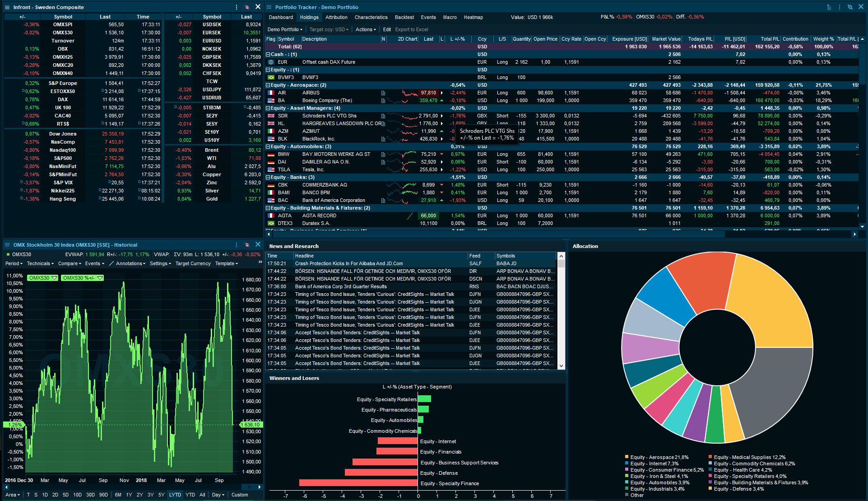Collapse the Cash group in holdings
Viewport: 868px width, 501px height.
tap(268, 54)
